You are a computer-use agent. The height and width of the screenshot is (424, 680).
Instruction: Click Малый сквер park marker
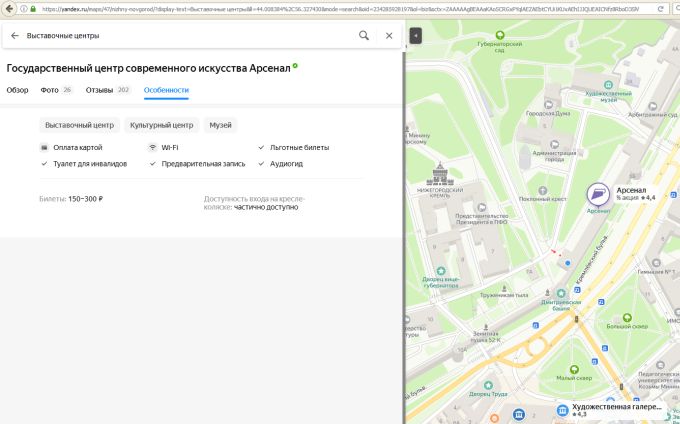click(574, 370)
